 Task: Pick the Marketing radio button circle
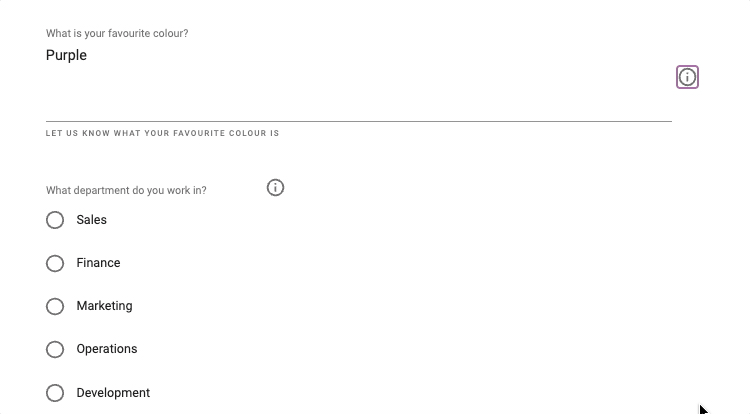(x=55, y=306)
